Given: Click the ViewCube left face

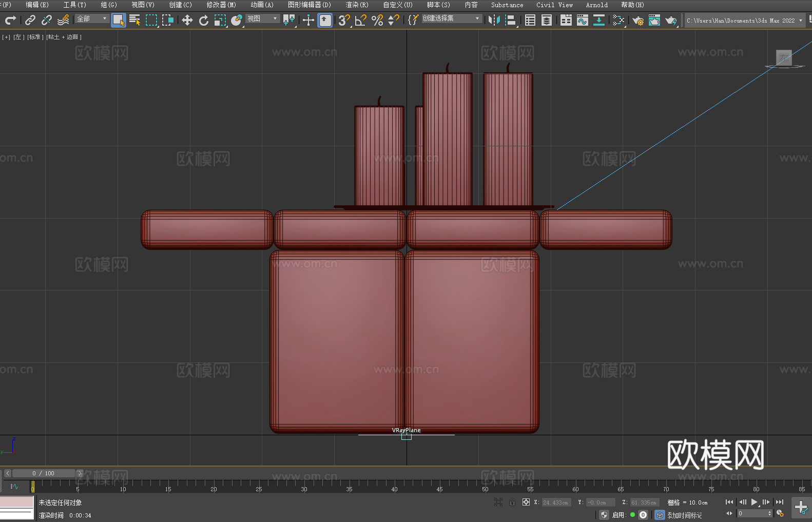Looking at the screenshot, I should click(x=784, y=57).
